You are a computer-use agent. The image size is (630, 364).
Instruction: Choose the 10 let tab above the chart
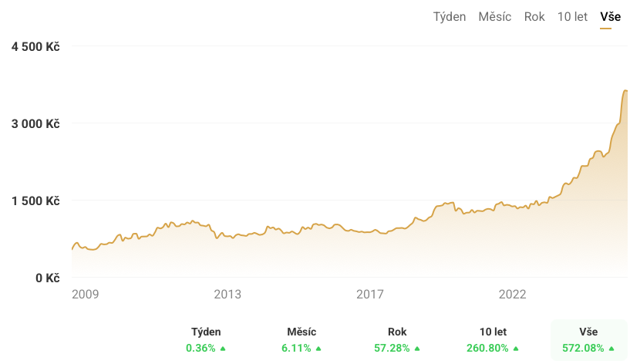coord(572,17)
